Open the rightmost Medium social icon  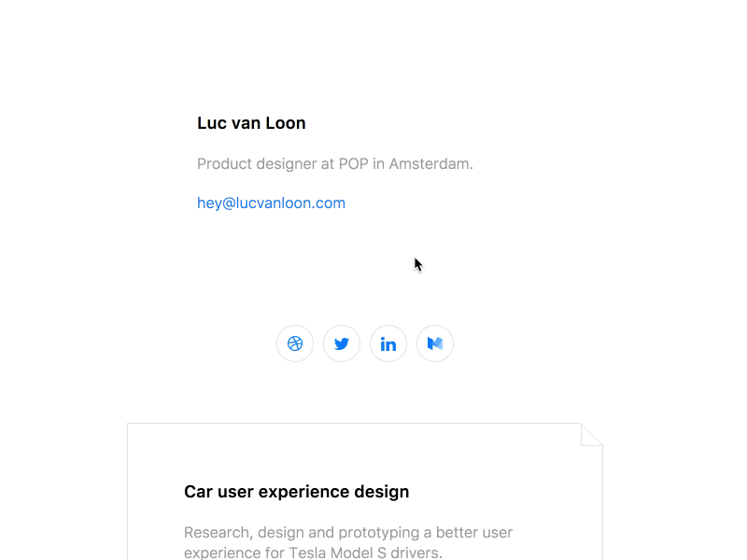(435, 343)
